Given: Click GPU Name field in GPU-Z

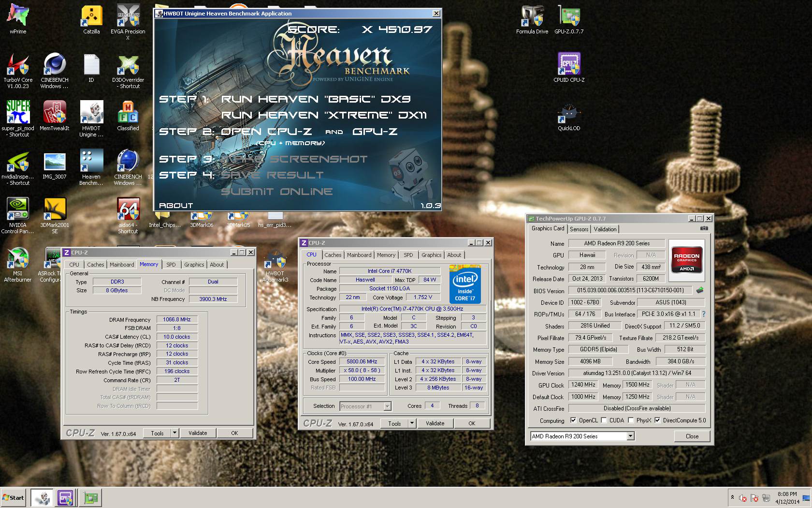Looking at the screenshot, I should pos(617,243).
